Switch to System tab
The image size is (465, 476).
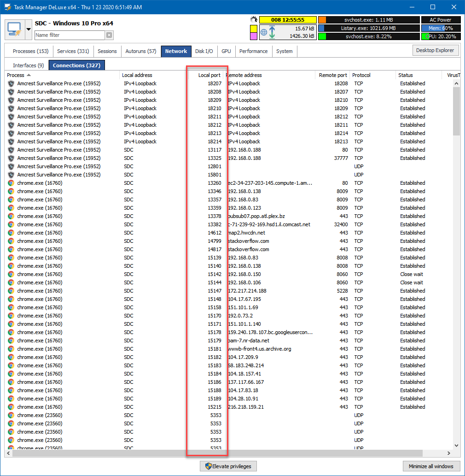[285, 51]
